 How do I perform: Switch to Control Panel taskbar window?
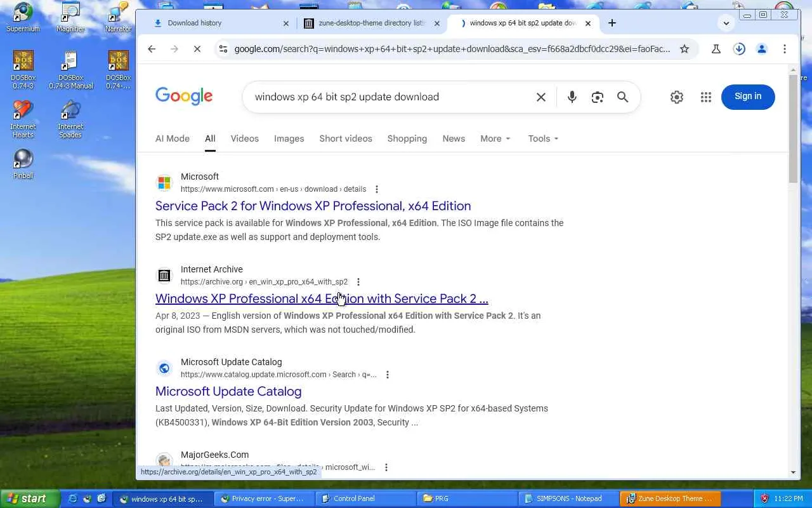[365, 498]
